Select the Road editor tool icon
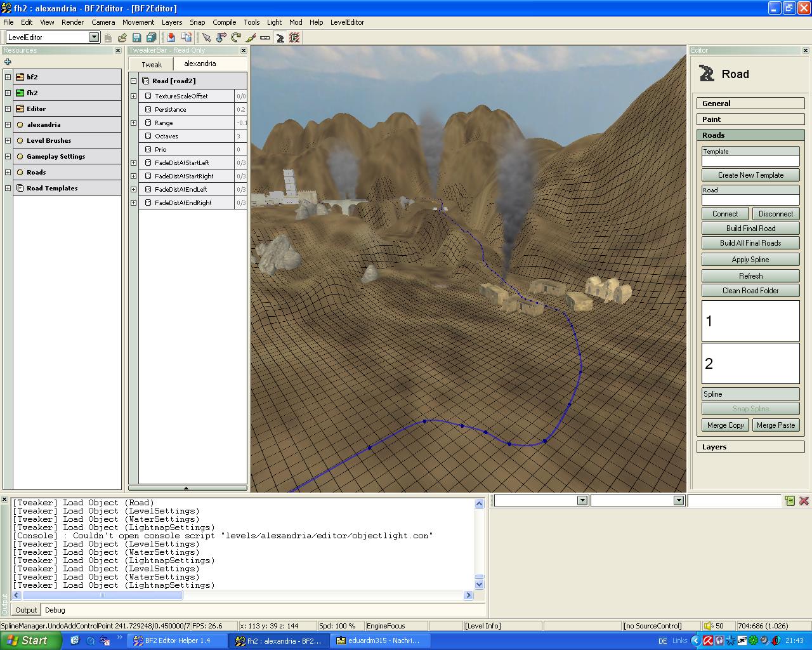 click(x=280, y=38)
